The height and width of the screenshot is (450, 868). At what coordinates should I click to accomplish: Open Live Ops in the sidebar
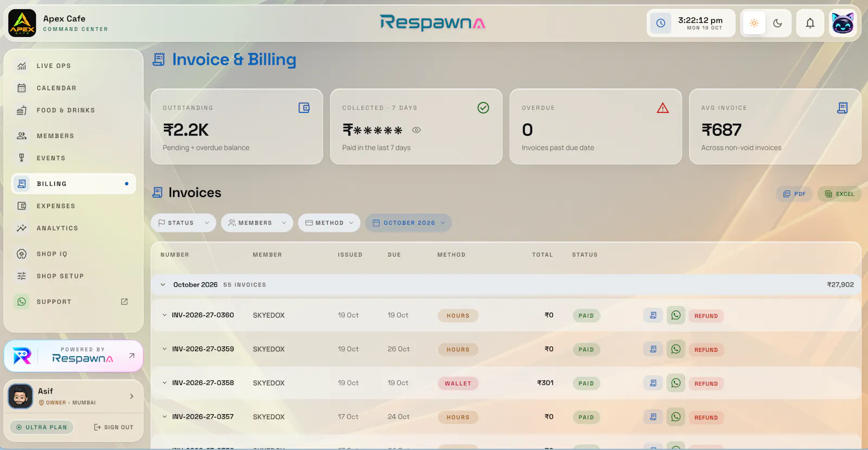(x=74, y=66)
